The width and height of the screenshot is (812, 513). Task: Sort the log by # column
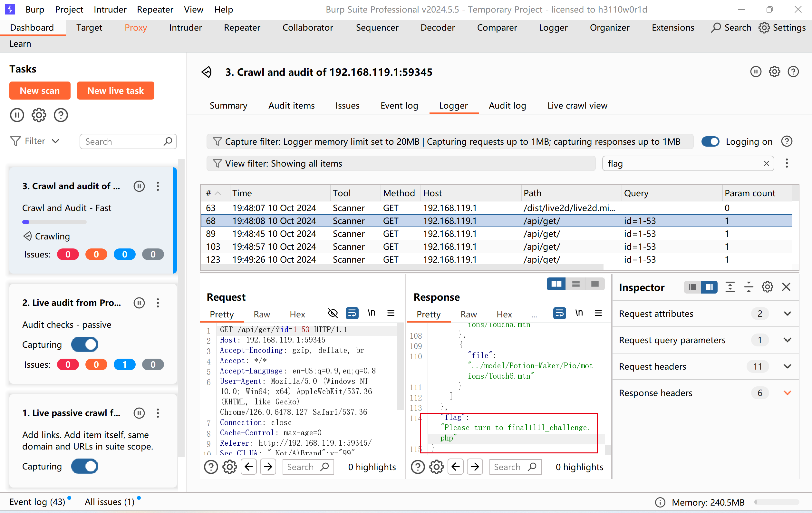215,193
